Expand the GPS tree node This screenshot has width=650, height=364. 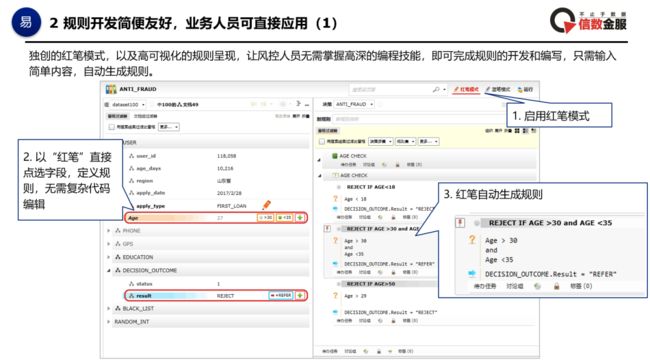[x=109, y=244]
